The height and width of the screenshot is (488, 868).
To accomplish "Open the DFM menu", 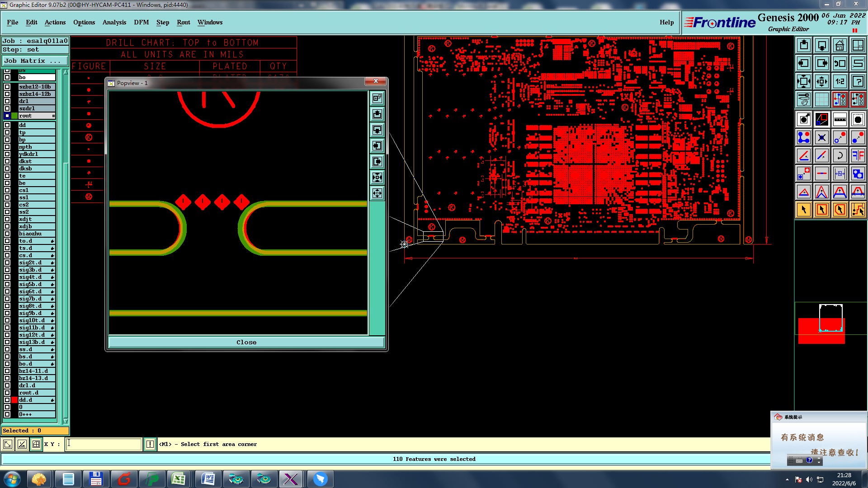I will [141, 22].
